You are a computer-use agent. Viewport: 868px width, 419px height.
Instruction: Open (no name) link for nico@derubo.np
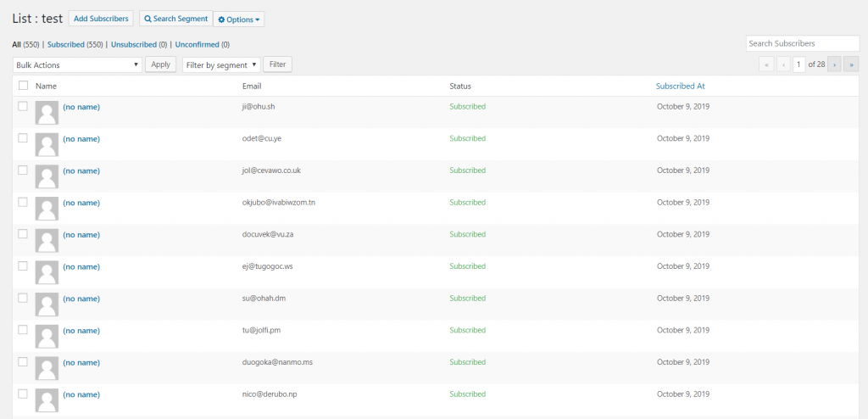81,394
